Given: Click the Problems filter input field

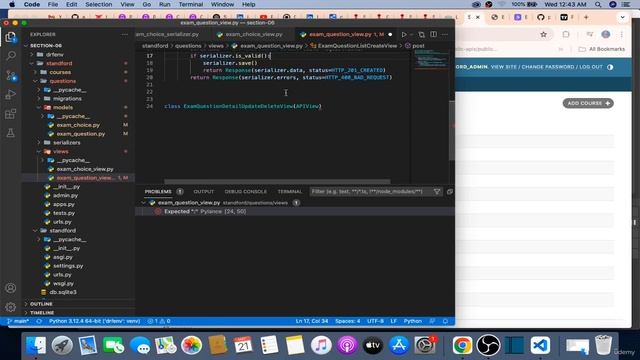Looking at the screenshot, I should [370, 191].
